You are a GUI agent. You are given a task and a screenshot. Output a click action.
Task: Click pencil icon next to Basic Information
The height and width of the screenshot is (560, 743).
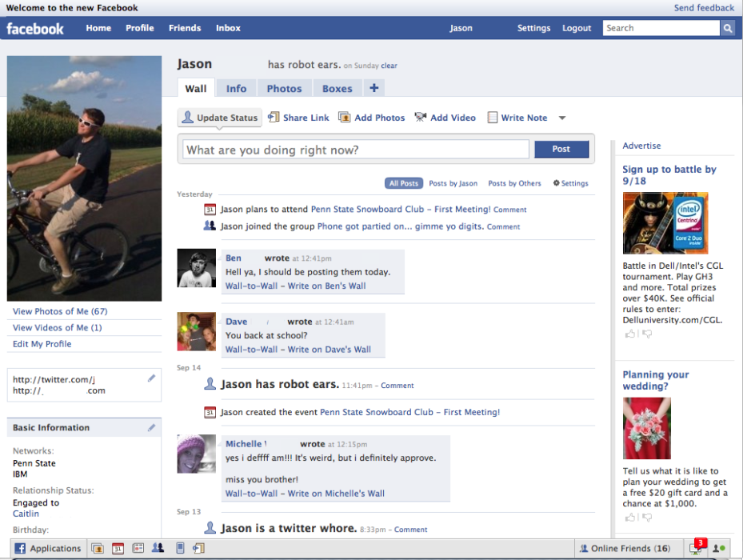pyautogui.click(x=151, y=428)
